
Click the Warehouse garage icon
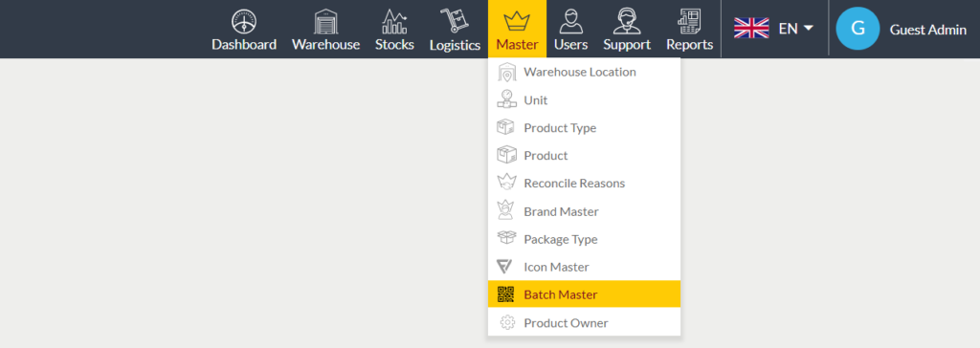coord(325,22)
